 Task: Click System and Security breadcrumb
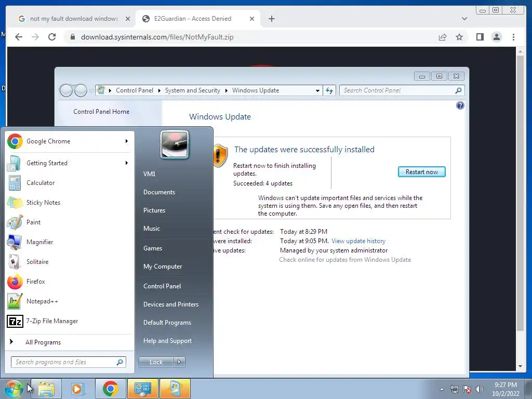tap(192, 90)
